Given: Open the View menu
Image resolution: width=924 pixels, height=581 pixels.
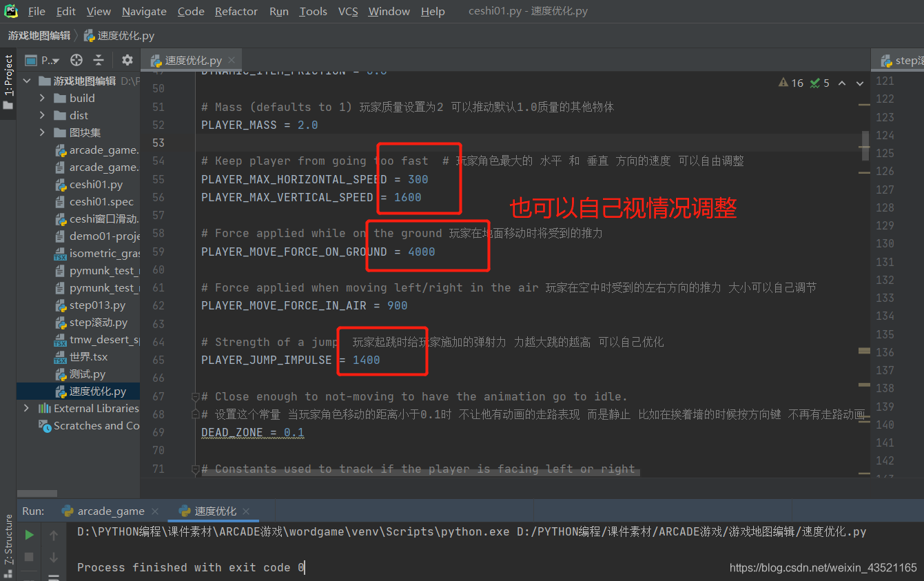Looking at the screenshot, I should point(99,12).
